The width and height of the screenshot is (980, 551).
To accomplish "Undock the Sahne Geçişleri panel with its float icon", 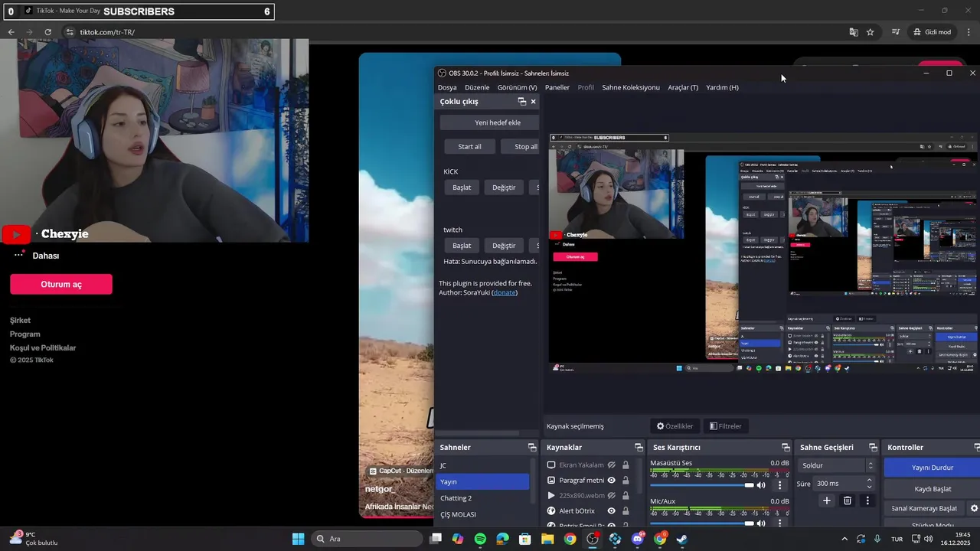I will [x=873, y=447].
